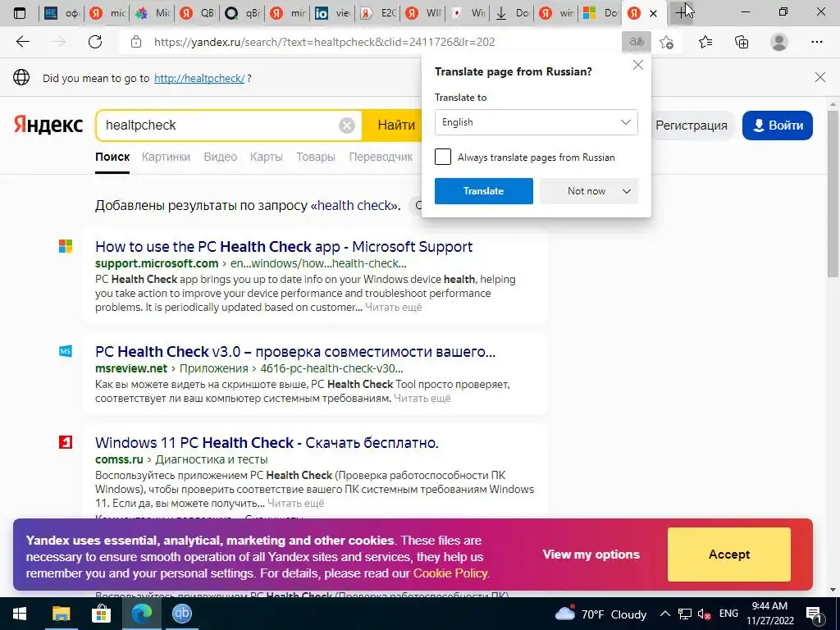
Task: Enable Always translate pages from Russian
Action: pos(442,157)
